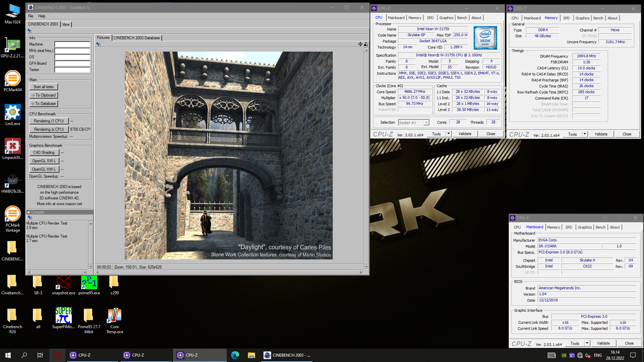
Task: Start the OpenGL HW-L test
Action: [x=44, y=169]
